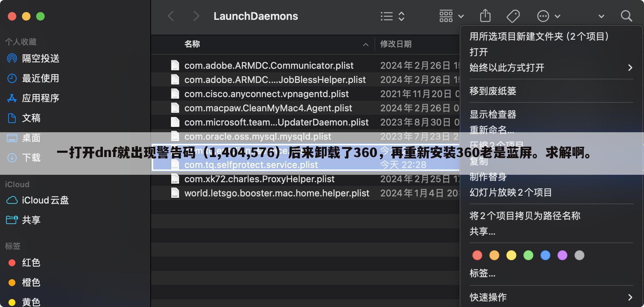Apply orange color tag in context menu

point(494,255)
